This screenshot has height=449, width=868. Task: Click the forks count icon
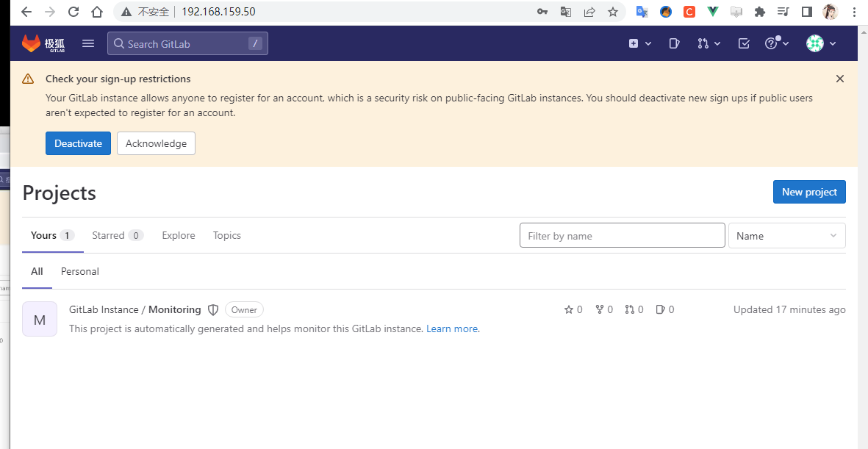tap(604, 310)
